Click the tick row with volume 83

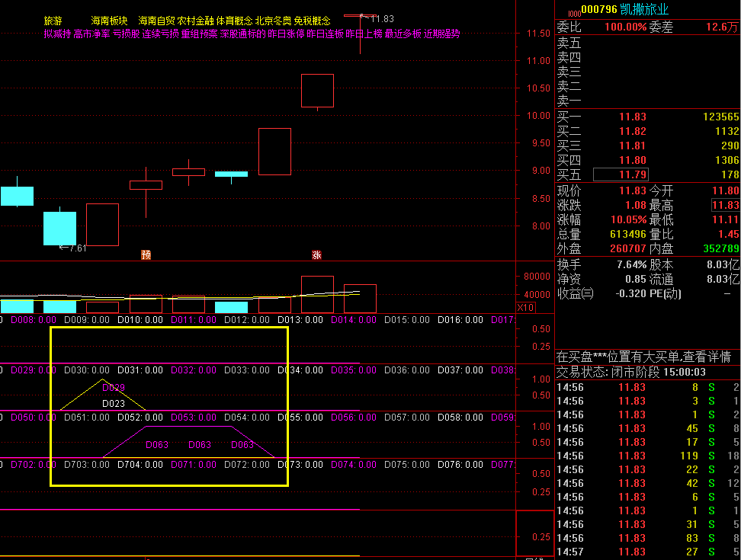(x=648, y=538)
